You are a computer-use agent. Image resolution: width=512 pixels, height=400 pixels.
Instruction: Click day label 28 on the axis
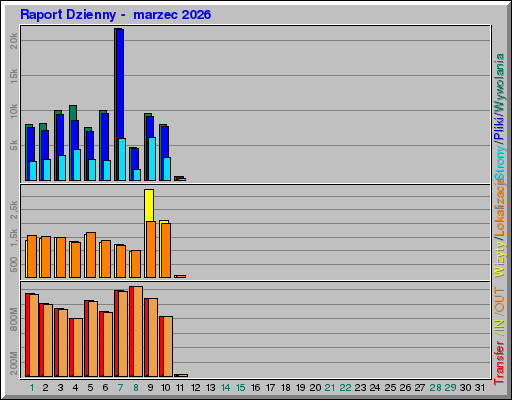[x=436, y=388]
